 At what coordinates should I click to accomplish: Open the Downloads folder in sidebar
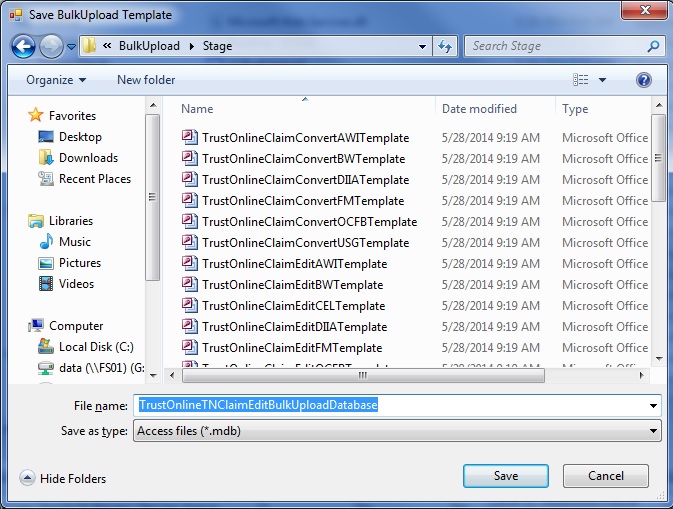coord(88,158)
